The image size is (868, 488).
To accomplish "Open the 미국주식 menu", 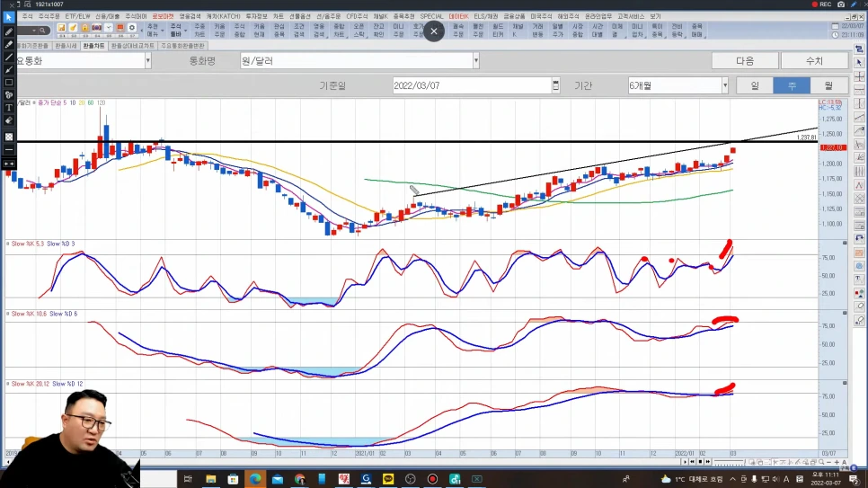I will pos(541,16).
